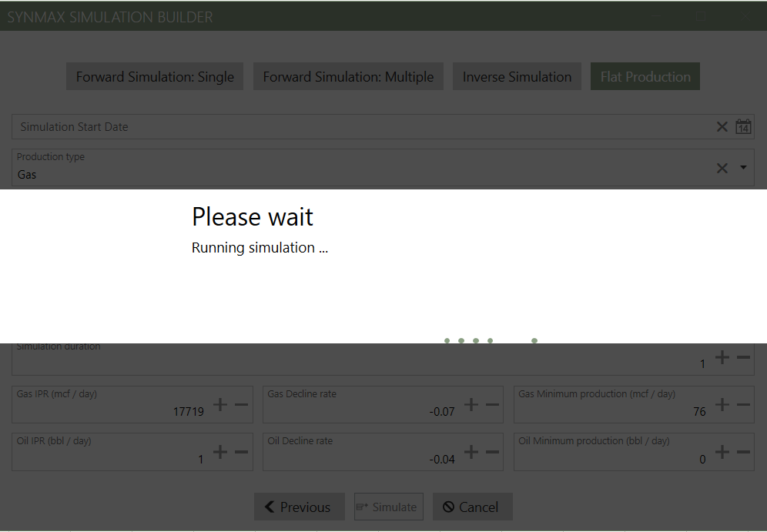This screenshot has height=532, width=767.
Task: Open the Inverse Simulation tab
Action: (517, 77)
